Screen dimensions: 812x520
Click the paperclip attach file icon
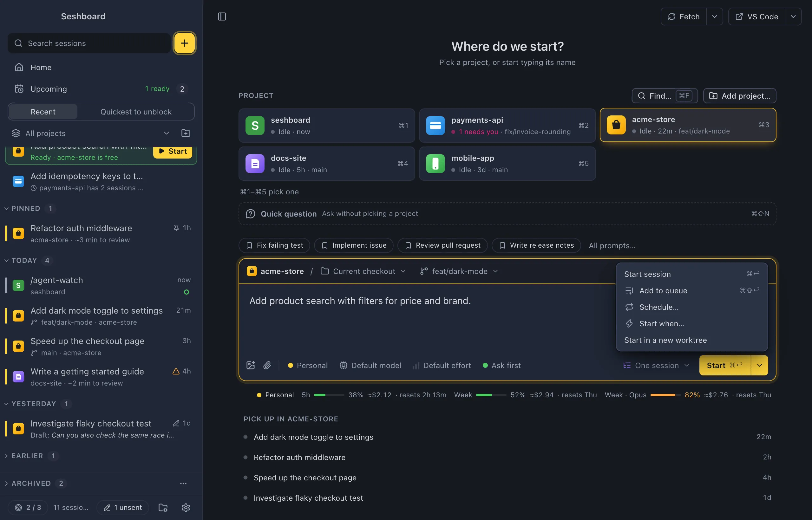tap(267, 365)
